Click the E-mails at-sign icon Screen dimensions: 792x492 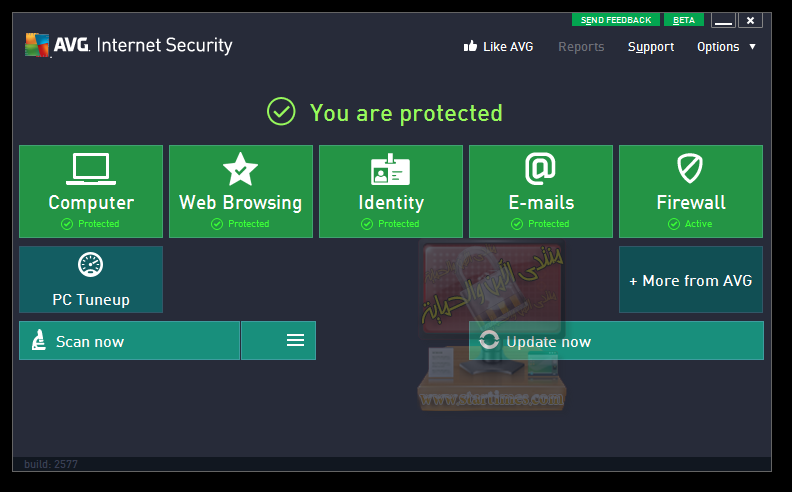[540, 169]
